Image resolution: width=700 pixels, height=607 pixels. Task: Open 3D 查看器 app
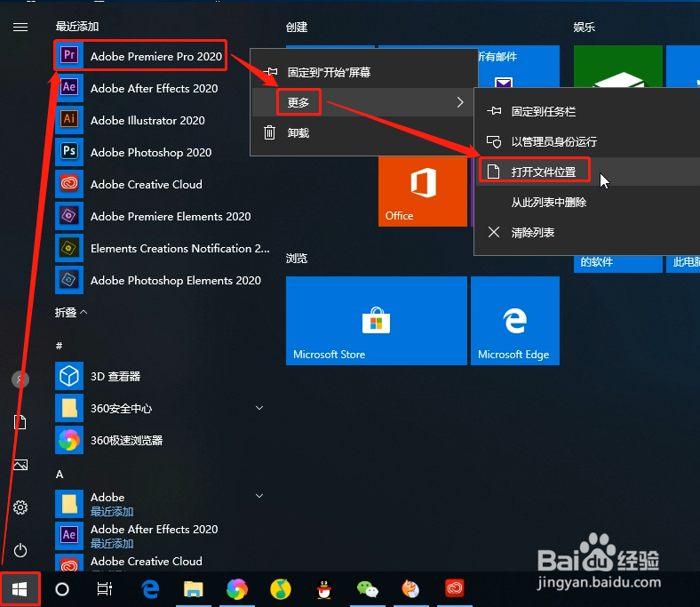click(x=154, y=376)
